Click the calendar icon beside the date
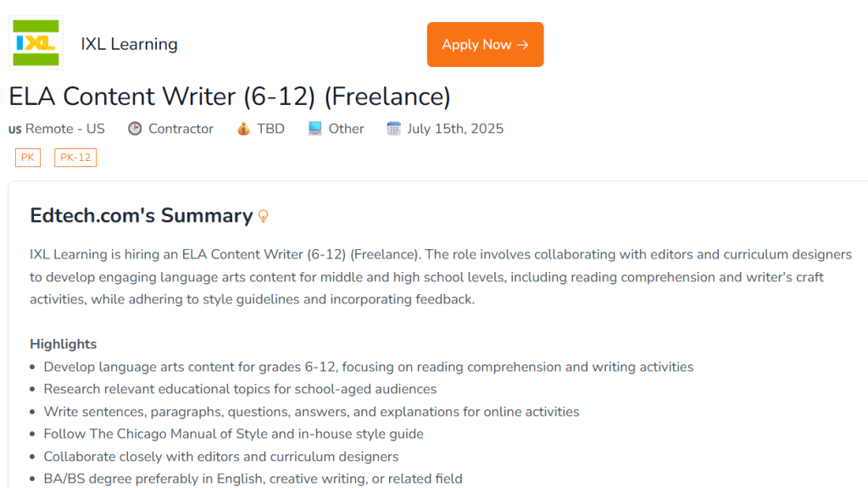Image resolution: width=868 pixels, height=488 pixels. click(x=393, y=129)
